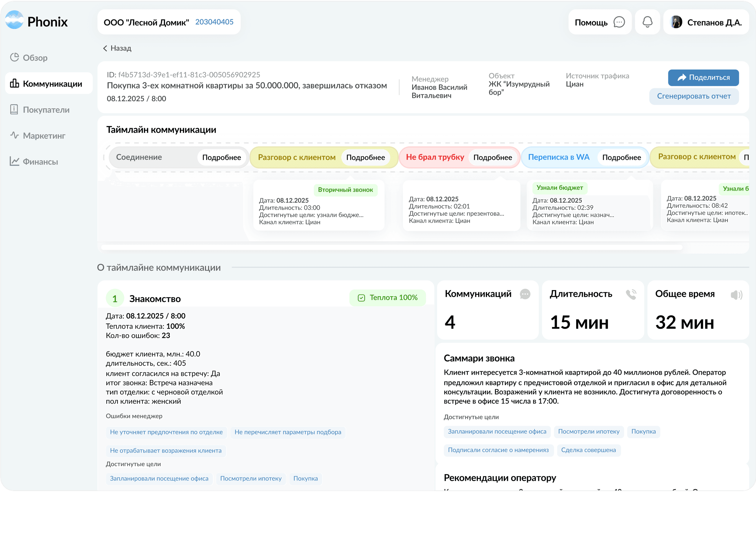The width and height of the screenshot is (756, 555).
Task: Click the Phonix logo icon
Action: 14,20
